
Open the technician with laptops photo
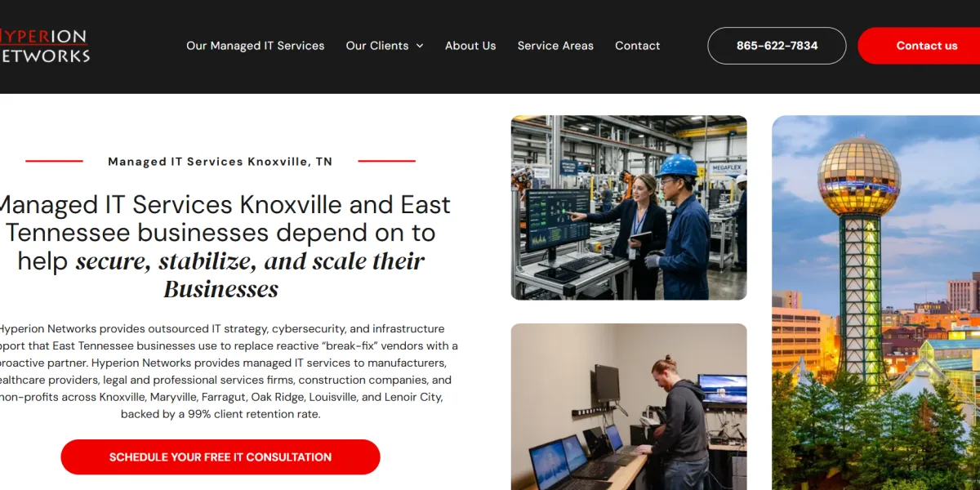629,407
